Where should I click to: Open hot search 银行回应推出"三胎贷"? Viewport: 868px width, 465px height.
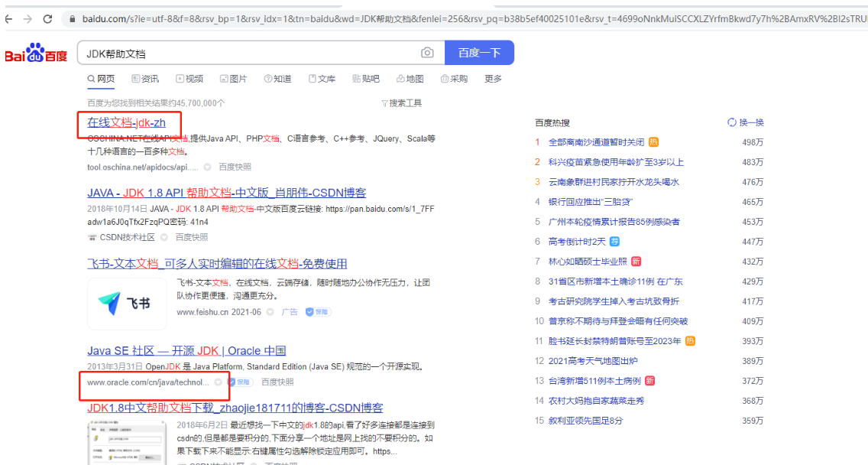pyautogui.click(x=590, y=203)
